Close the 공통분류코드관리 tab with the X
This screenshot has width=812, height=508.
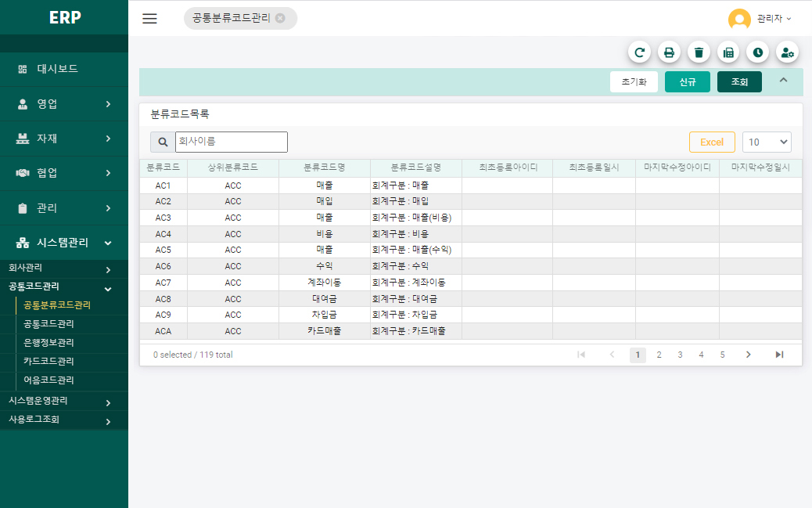point(280,18)
